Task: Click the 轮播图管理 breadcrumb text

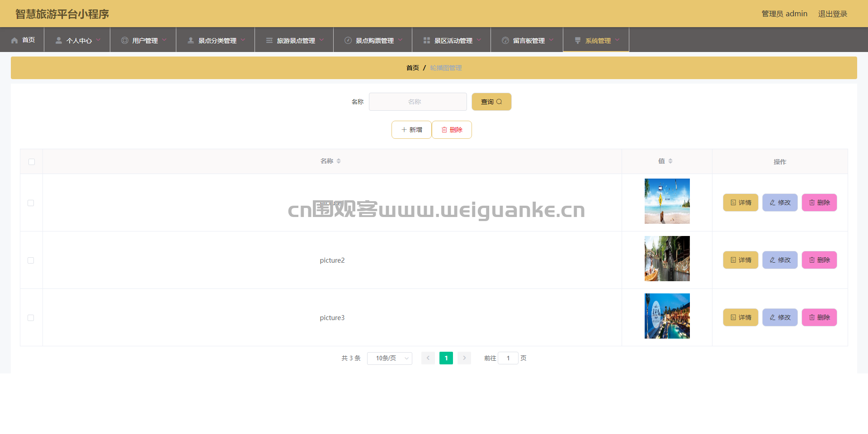Action: pyautogui.click(x=446, y=68)
